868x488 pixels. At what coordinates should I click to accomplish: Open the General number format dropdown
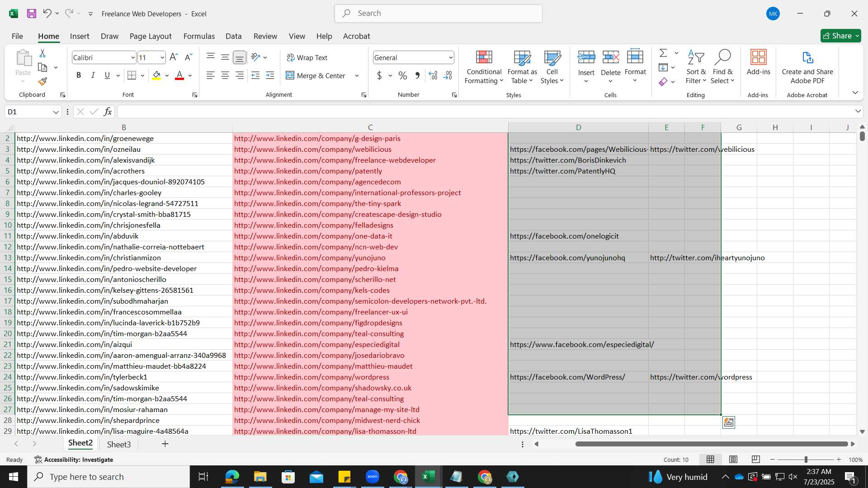[x=451, y=58]
